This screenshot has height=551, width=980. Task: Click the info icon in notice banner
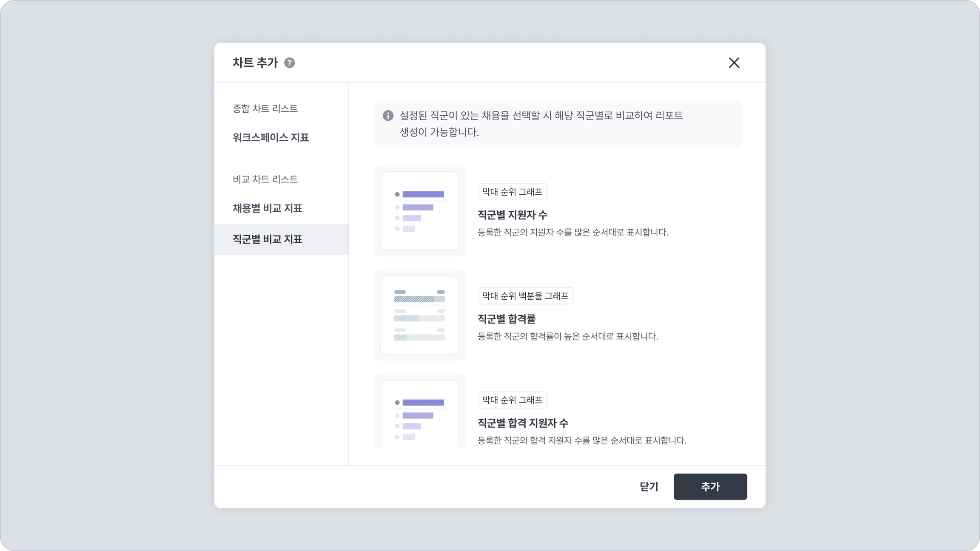388,116
